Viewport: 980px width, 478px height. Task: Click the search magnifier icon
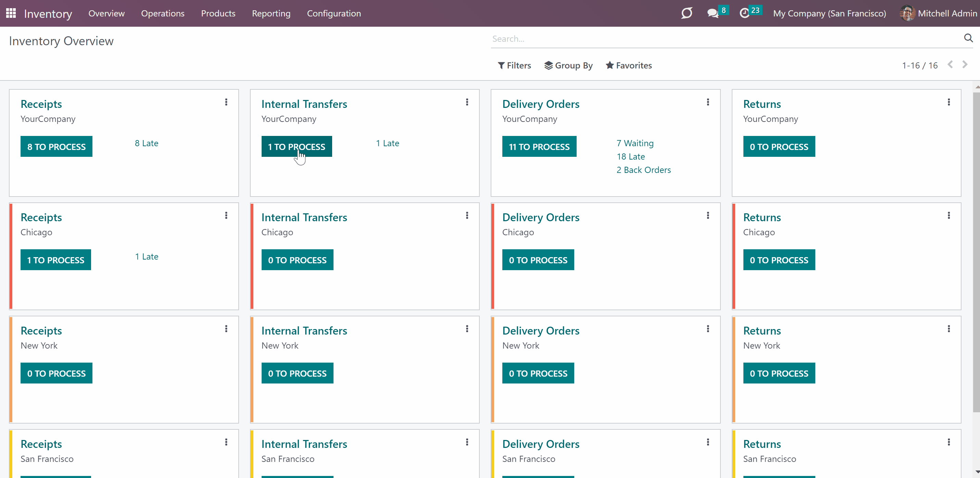tap(968, 38)
